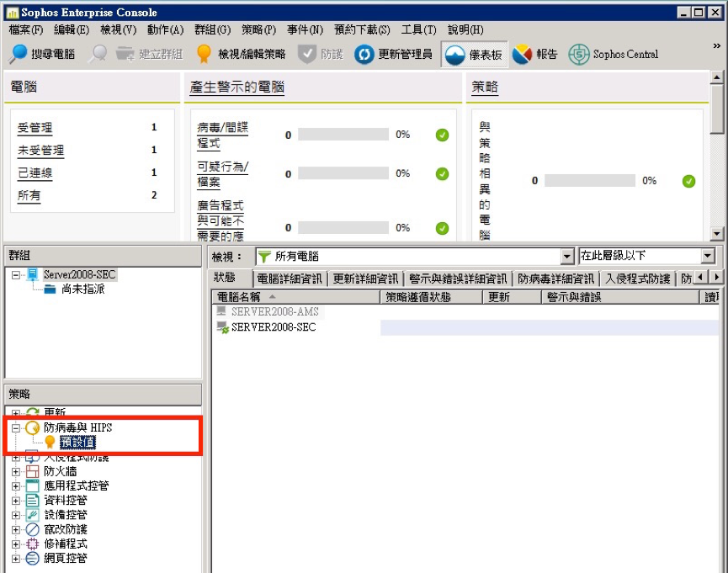728x573 pixels.
Task: Click the 防火牆 policy icon
Action: (32, 471)
